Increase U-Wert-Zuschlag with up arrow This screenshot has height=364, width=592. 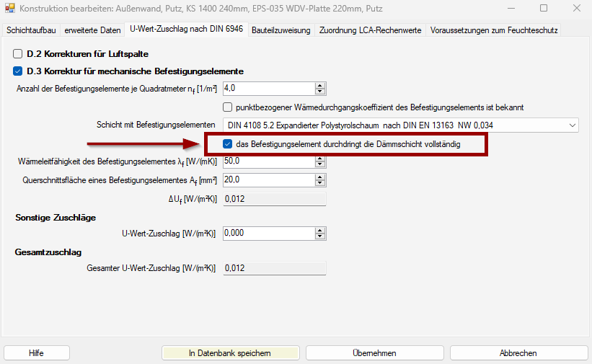[x=320, y=231]
